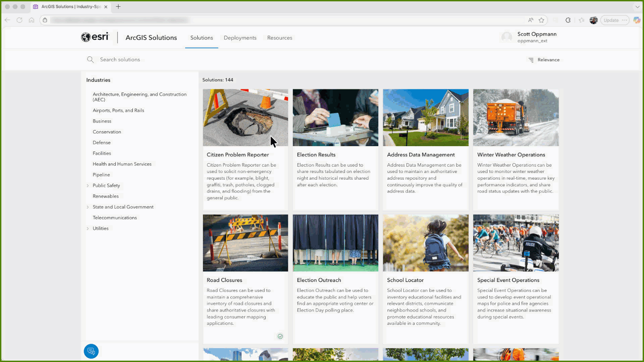Select Health and Human Services industry
The height and width of the screenshot is (362, 644).
122,164
